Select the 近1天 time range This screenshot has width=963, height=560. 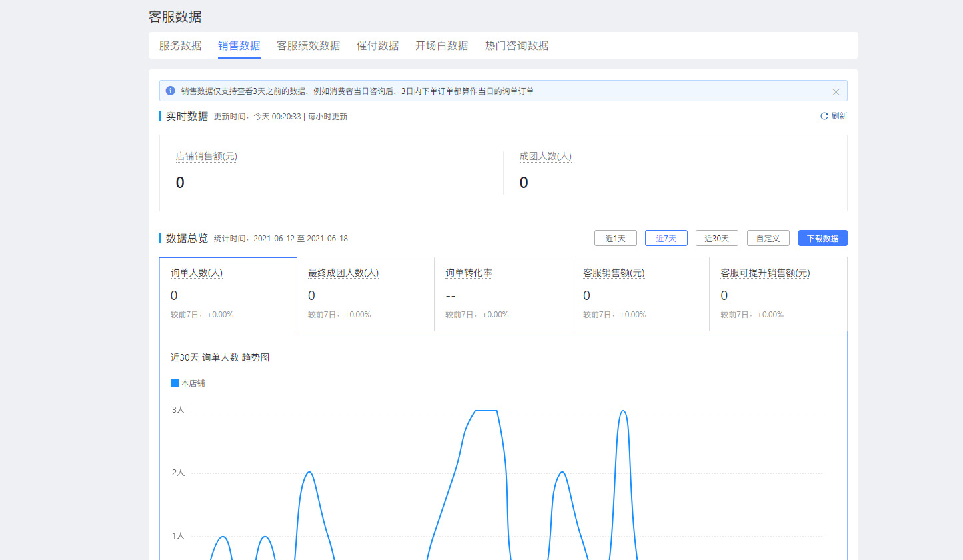[615, 237]
